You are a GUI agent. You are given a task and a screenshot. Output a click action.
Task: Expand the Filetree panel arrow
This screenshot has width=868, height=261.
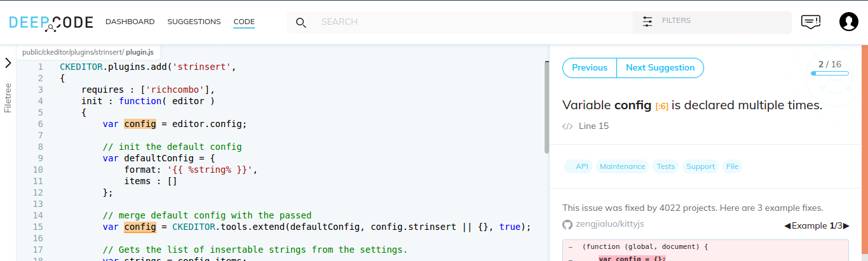pos(8,63)
